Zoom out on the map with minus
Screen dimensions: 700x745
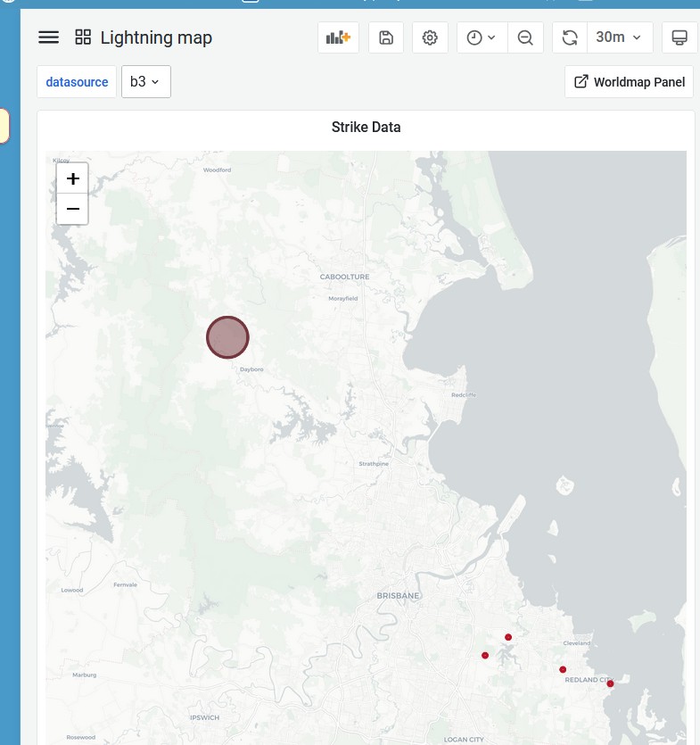(x=73, y=209)
